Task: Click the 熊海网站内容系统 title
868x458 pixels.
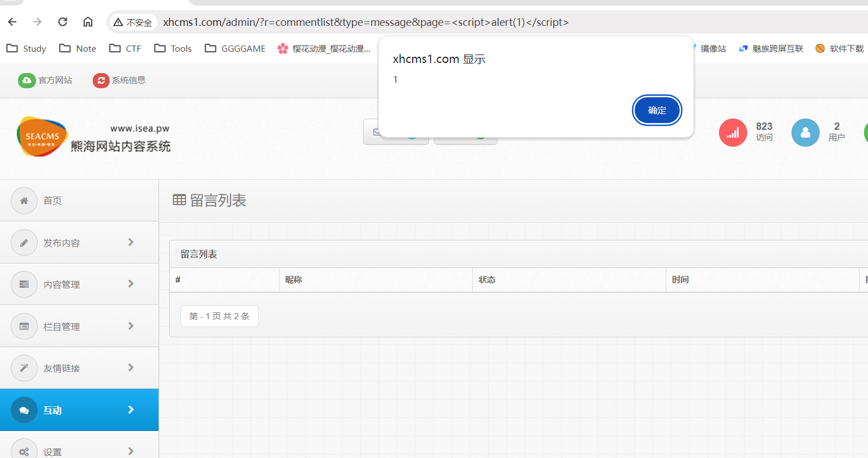Action: (x=121, y=147)
